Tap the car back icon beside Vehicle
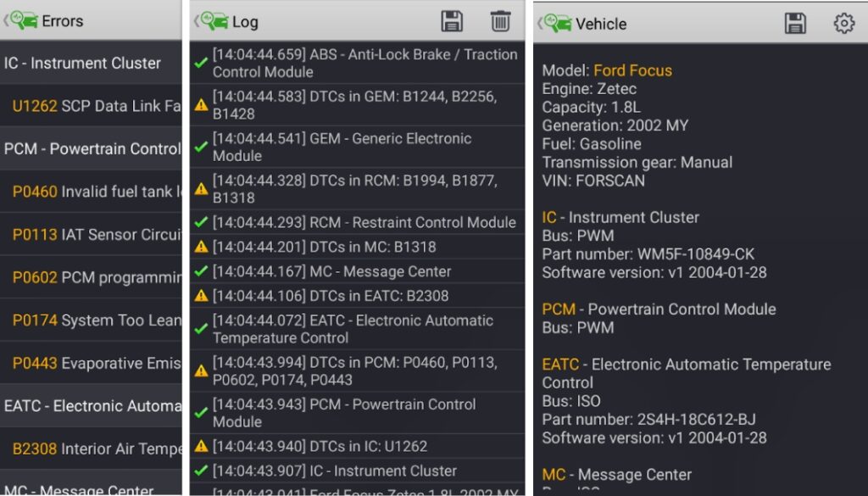The image size is (868, 496). [556, 24]
